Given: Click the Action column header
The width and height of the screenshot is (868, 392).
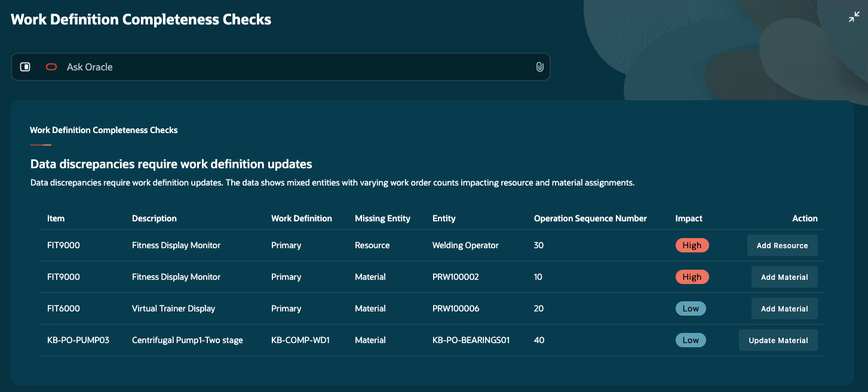Looking at the screenshot, I should pos(805,218).
